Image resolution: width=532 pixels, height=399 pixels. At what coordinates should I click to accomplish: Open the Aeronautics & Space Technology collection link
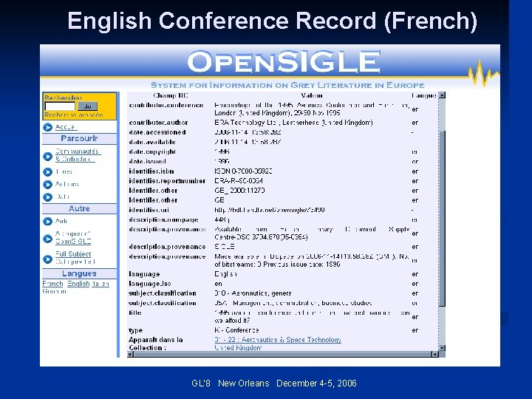click(x=278, y=340)
